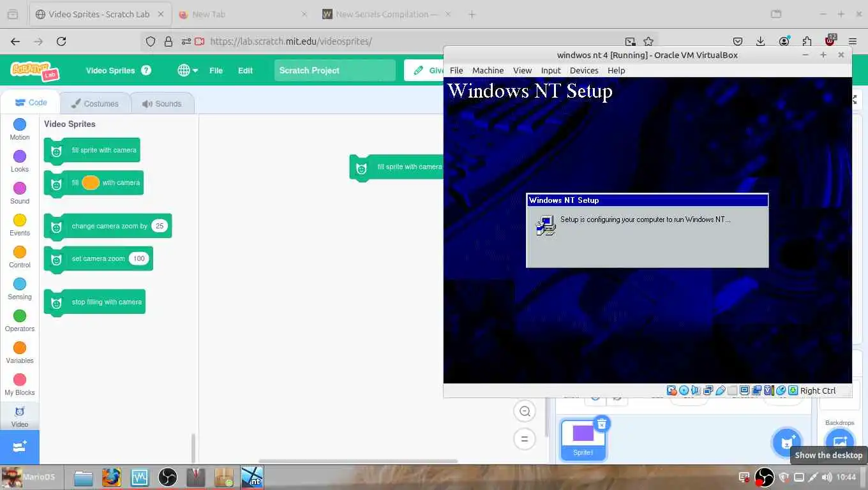Open the file manager from taskbar
The width and height of the screenshot is (868, 490).
(84, 477)
